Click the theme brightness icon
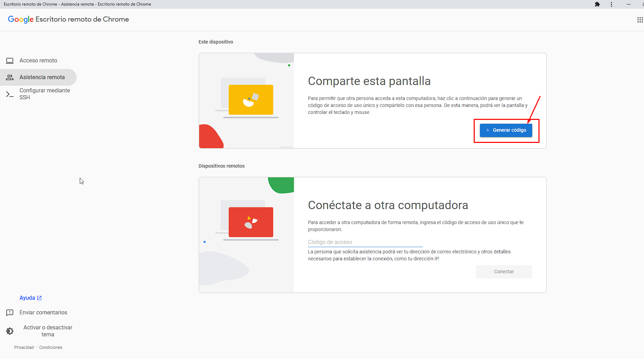 pyautogui.click(x=10, y=331)
